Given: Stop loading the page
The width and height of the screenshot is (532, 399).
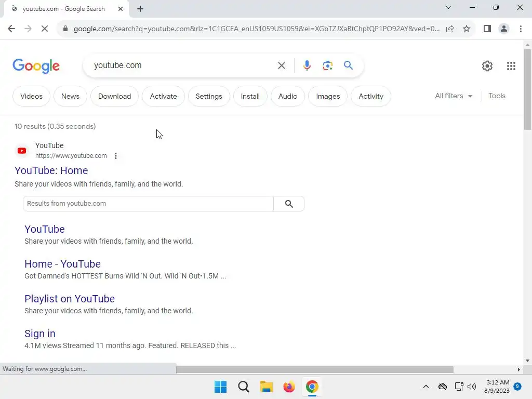Looking at the screenshot, I should [x=45, y=29].
